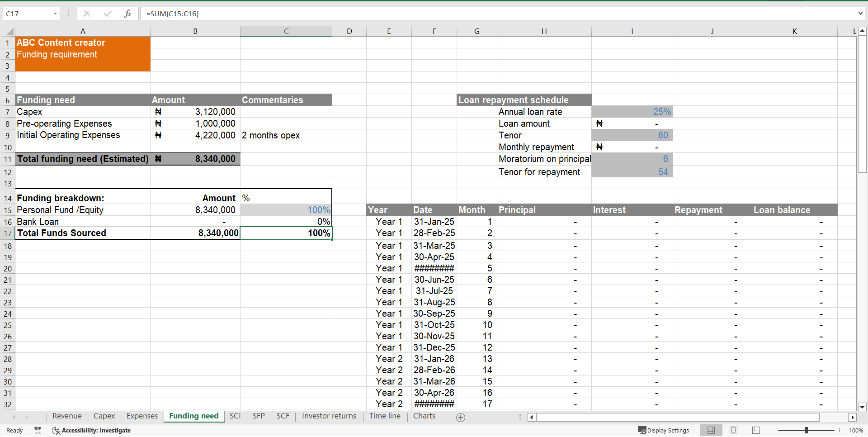The image size is (868, 437).
Task: Select Total funding need 8,340,000 cell
Action: point(195,159)
